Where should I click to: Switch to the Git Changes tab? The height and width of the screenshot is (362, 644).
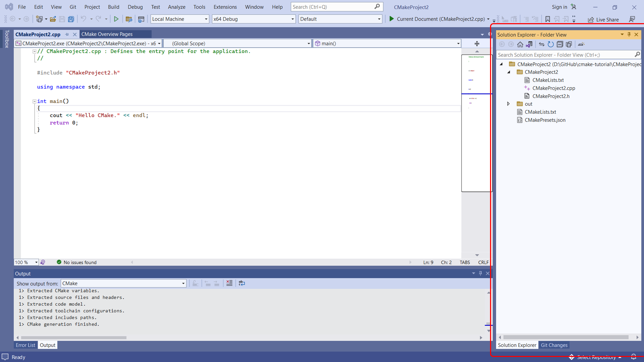(554, 345)
